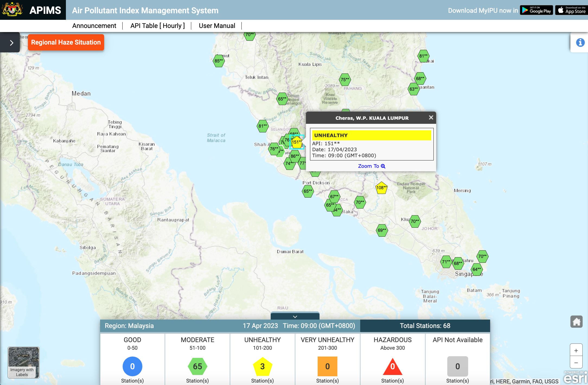Image resolution: width=588 pixels, height=385 pixels.
Task: Click the Zoom To link in the Cheras popup
Action: coord(371,166)
